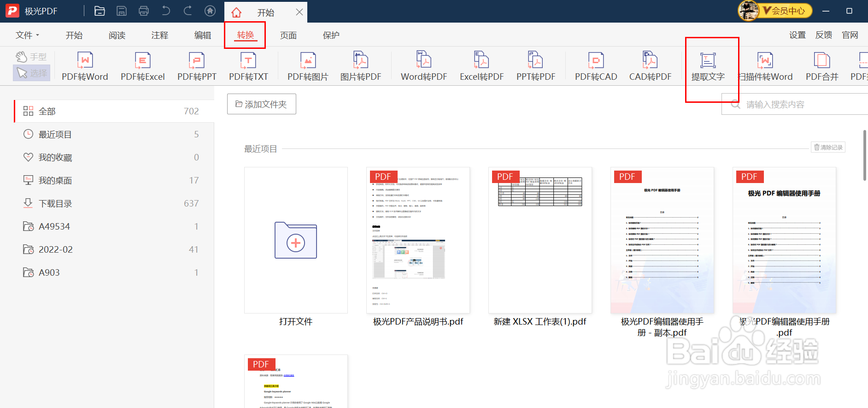Click the search content input field

pos(795,104)
